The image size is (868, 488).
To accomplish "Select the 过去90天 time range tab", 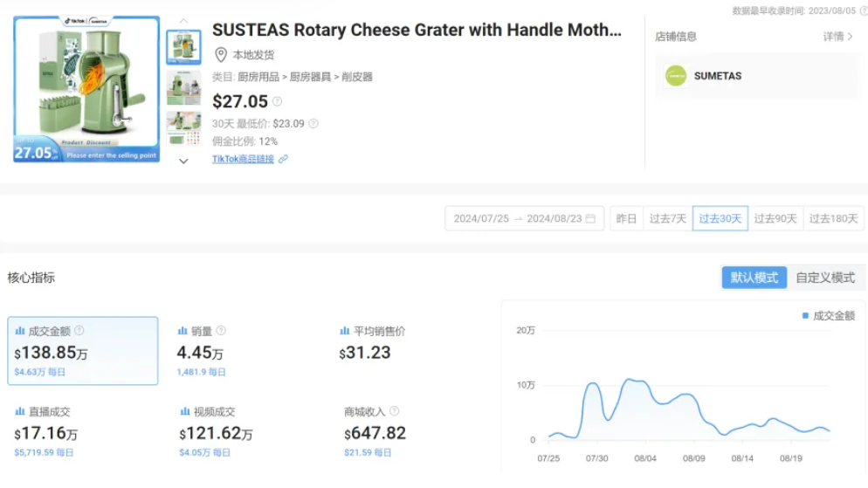I will pos(775,218).
